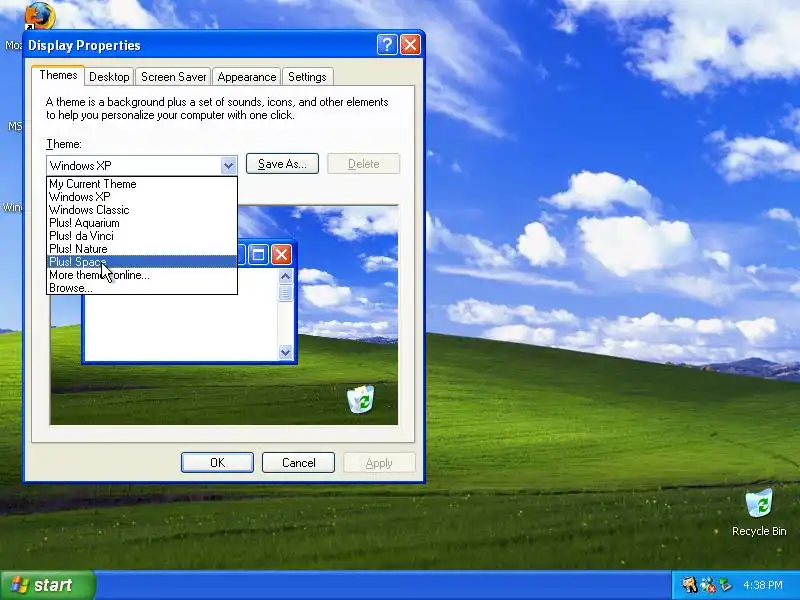800x600 pixels.
Task: Select the highlighted Plus! Space theme
Action: click(x=142, y=262)
